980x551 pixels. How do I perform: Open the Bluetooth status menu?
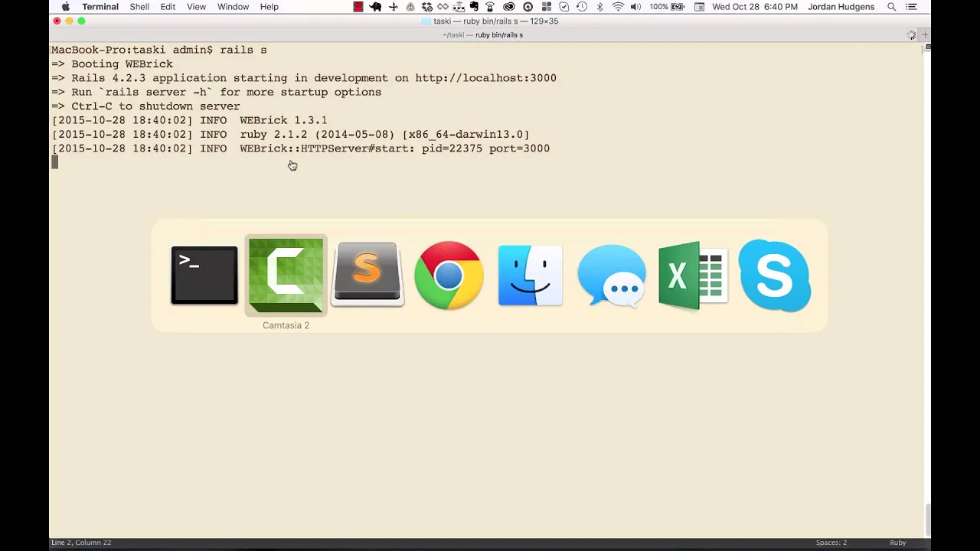599,7
